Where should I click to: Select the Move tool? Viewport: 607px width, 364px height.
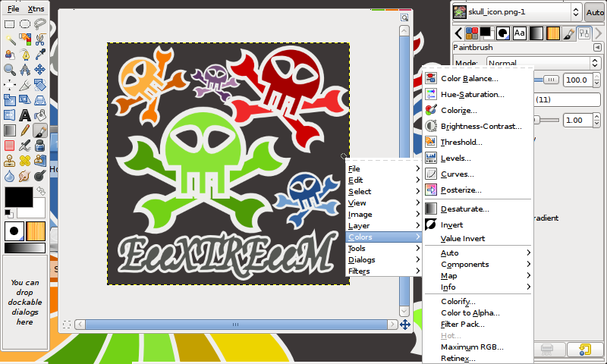(40, 70)
